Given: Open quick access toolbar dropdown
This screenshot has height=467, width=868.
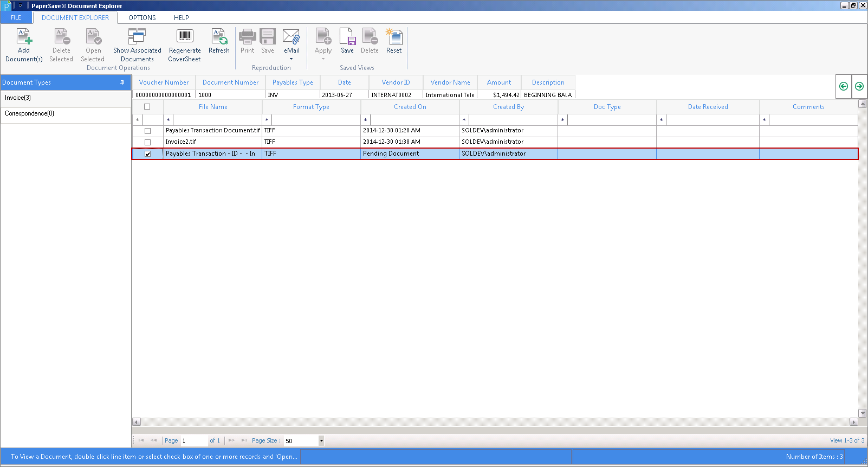Looking at the screenshot, I should pyautogui.click(x=20, y=6).
